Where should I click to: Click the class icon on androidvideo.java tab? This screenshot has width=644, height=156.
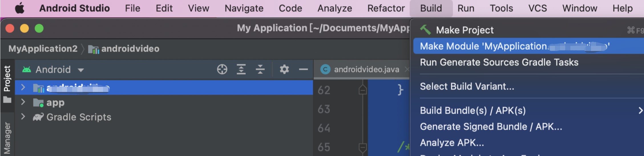(x=325, y=69)
